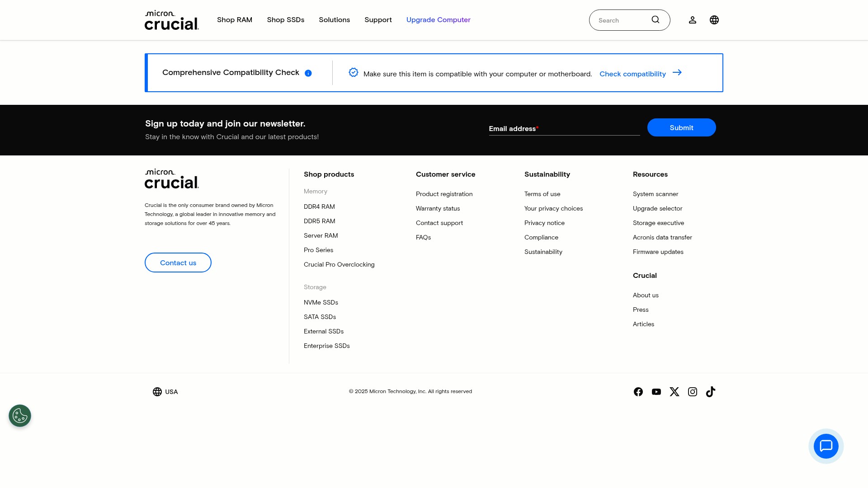Click the footer Crucial logo
This screenshot has height=488, width=868.
click(172, 179)
